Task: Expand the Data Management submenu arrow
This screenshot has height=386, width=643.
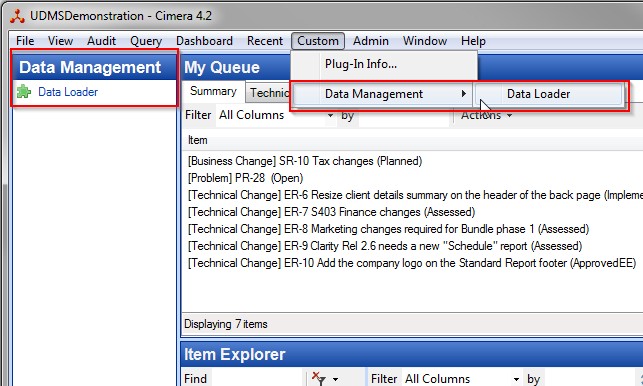Action: coord(463,94)
